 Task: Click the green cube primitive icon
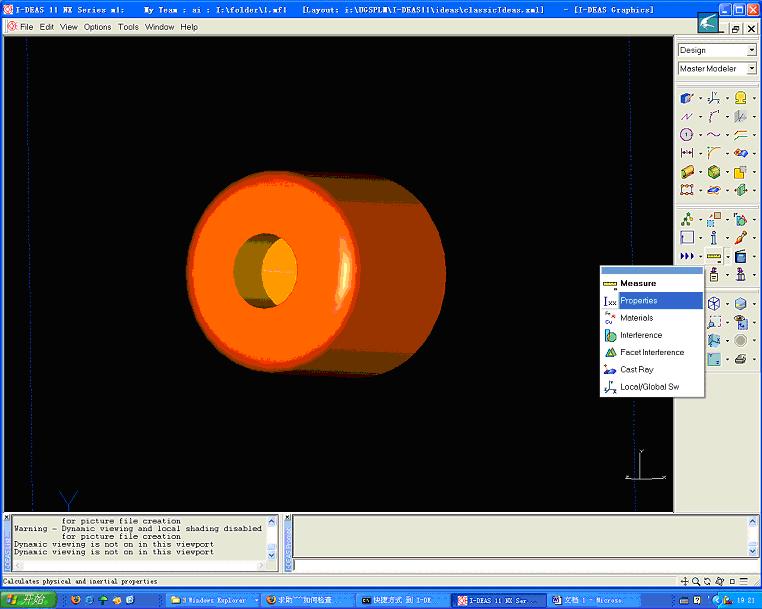point(713,172)
